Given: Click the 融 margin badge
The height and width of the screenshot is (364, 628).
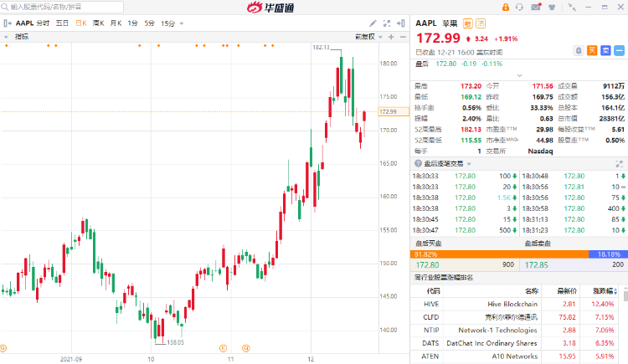Looking at the screenshot, I should click(467, 23).
